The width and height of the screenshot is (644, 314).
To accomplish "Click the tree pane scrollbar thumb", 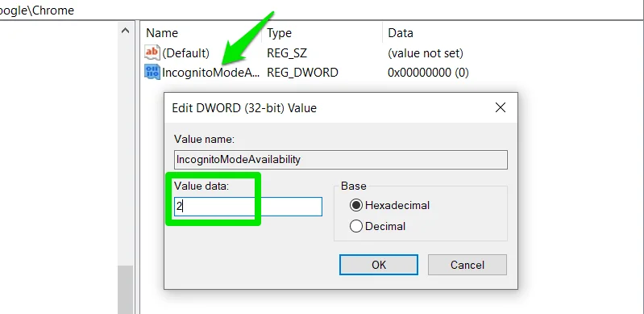I will point(125,290).
